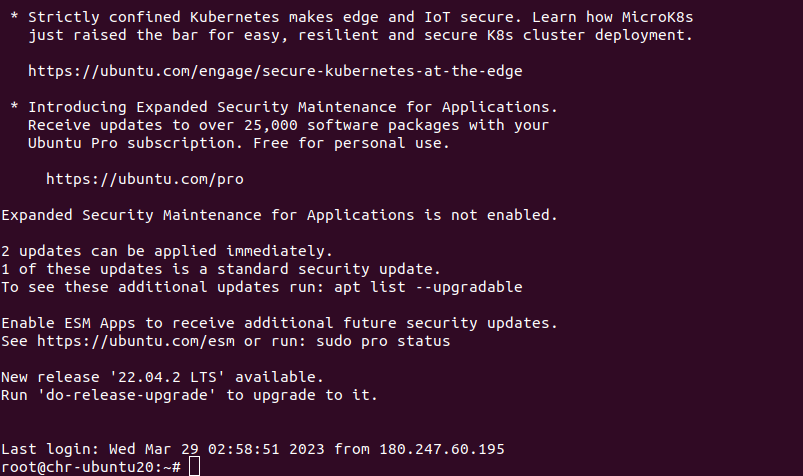Follow the https://ubuntu.com/esm URL
The height and width of the screenshot is (476, 803).
point(136,341)
